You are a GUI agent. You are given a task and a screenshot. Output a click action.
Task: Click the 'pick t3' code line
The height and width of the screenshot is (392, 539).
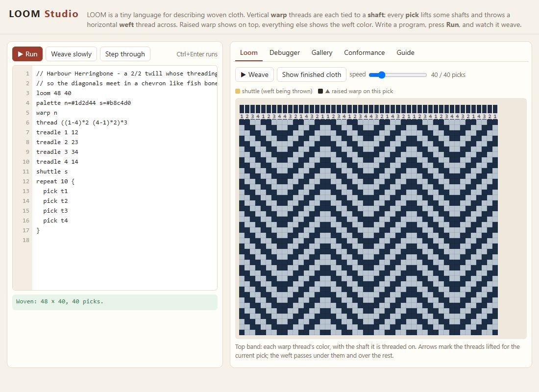tap(55, 211)
